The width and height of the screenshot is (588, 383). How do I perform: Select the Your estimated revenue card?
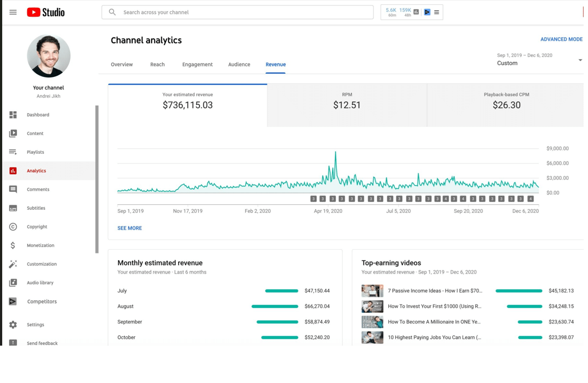187,105
